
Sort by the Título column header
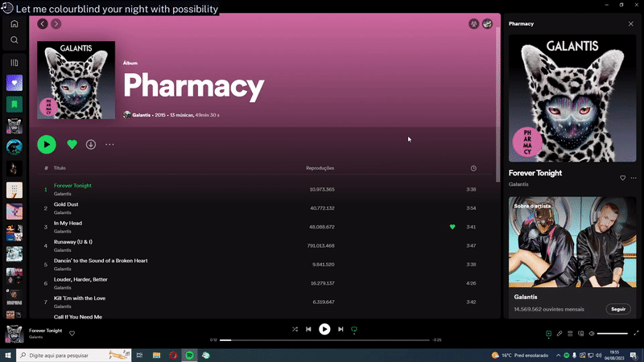pos(60,168)
